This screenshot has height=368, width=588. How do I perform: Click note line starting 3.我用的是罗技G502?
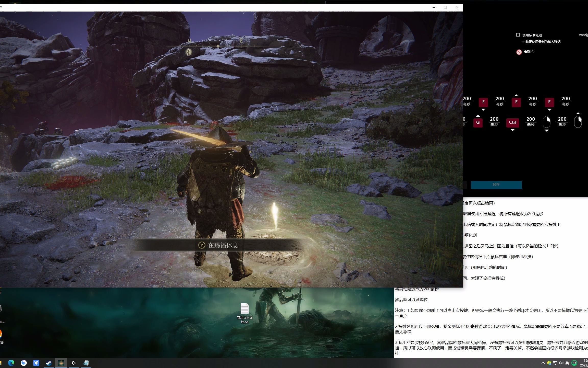tap(492, 348)
